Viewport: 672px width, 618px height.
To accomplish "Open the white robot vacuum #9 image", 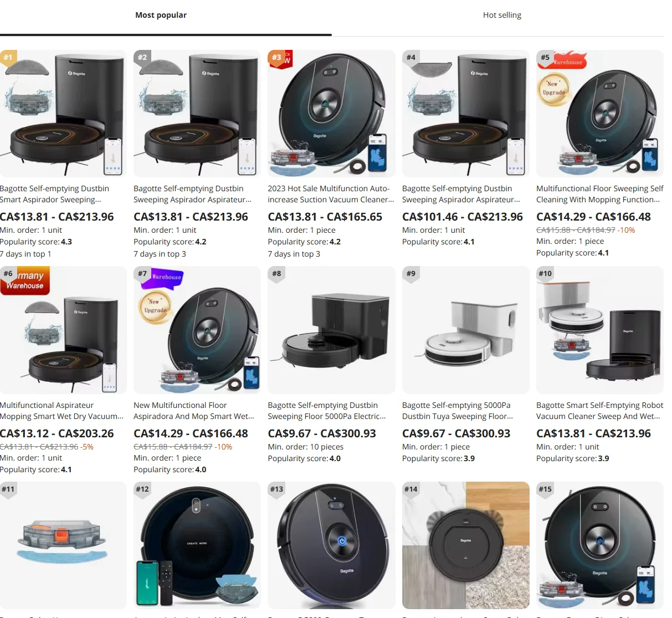I will pyautogui.click(x=466, y=330).
